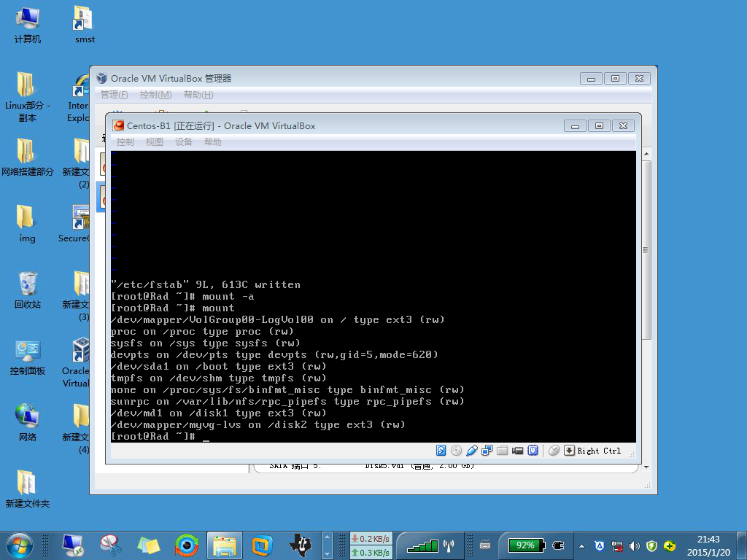Viewport: 747px width, 560px height.
Task: Click the colorful round camera taskbar icon
Action: click(x=186, y=545)
